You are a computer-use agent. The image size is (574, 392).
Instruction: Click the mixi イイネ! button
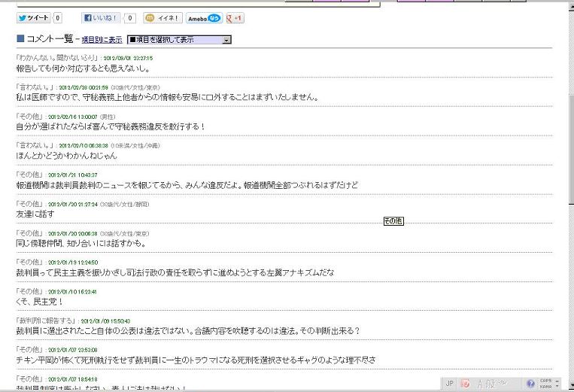point(163,18)
